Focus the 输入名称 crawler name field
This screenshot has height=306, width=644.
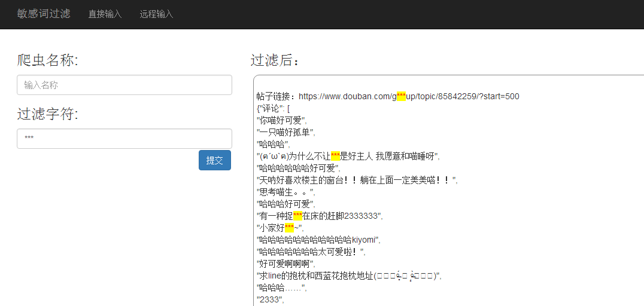(x=124, y=85)
